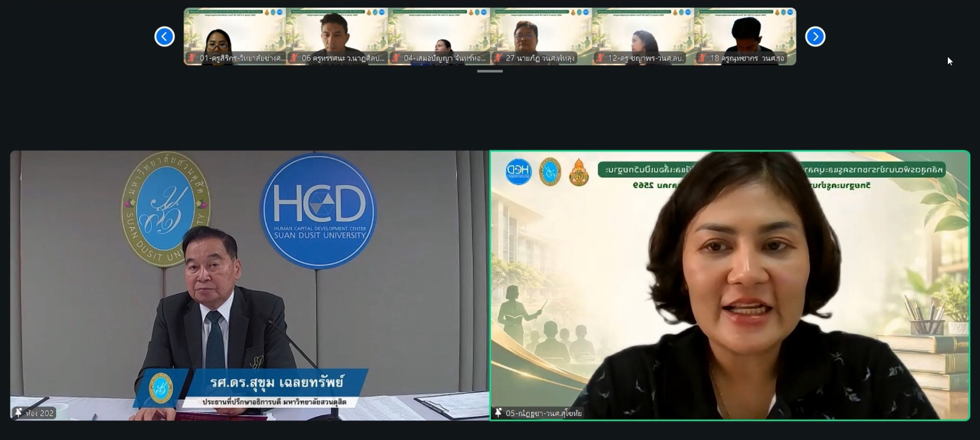Screen dimensions: 980x440
Task: Select the ห้อง 202 main video tile
Action: point(249,285)
